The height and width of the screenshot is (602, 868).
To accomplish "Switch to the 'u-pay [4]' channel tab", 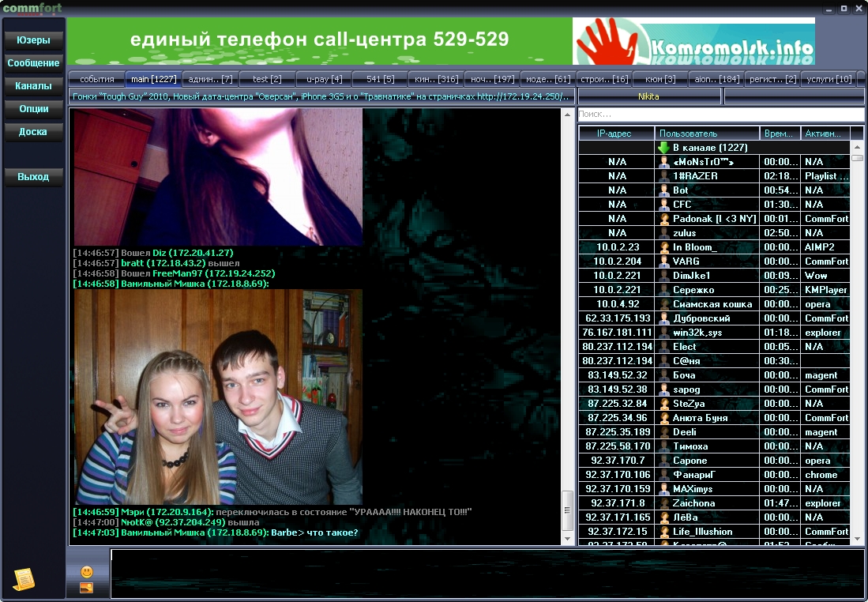I will tap(324, 79).
